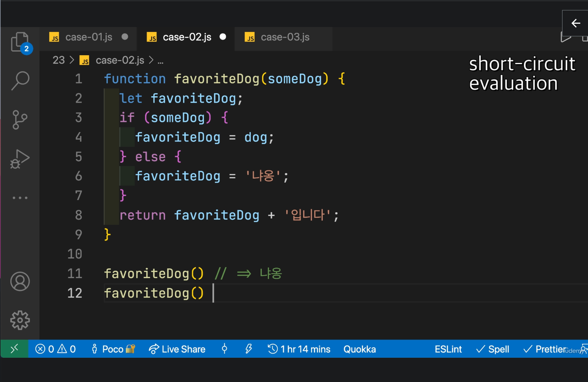Start Live Share session
This screenshot has width=588, height=382.
click(177, 349)
